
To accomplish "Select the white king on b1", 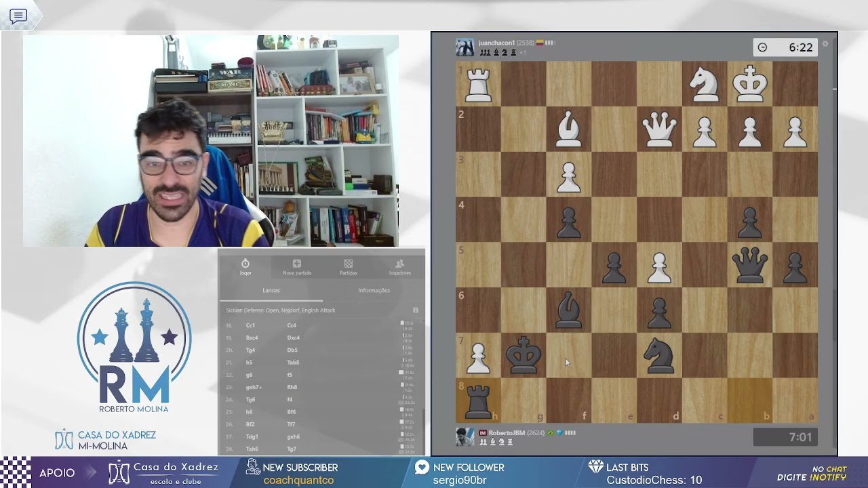I will [x=749, y=84].
